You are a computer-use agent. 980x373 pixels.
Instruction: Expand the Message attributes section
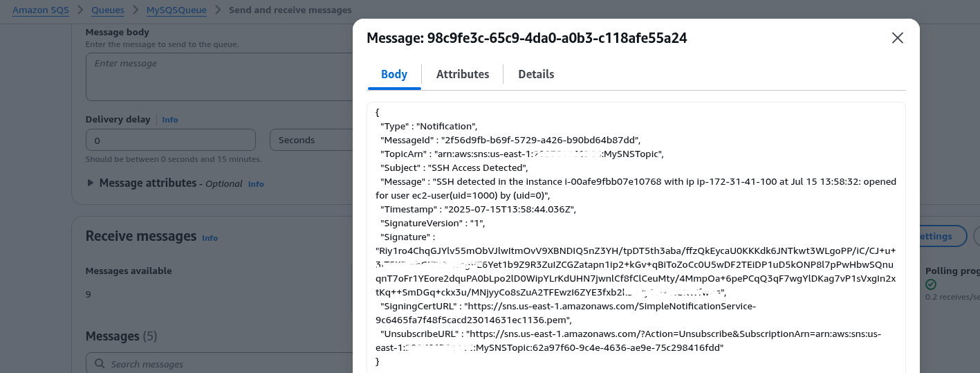tap(142, 183)
